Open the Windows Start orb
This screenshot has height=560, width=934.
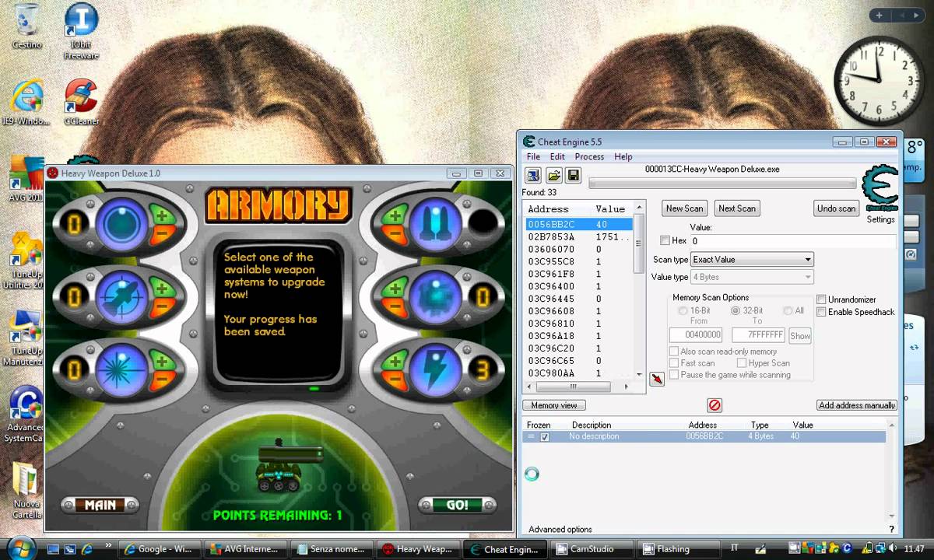pyautogui.click(x=21, y=548)
